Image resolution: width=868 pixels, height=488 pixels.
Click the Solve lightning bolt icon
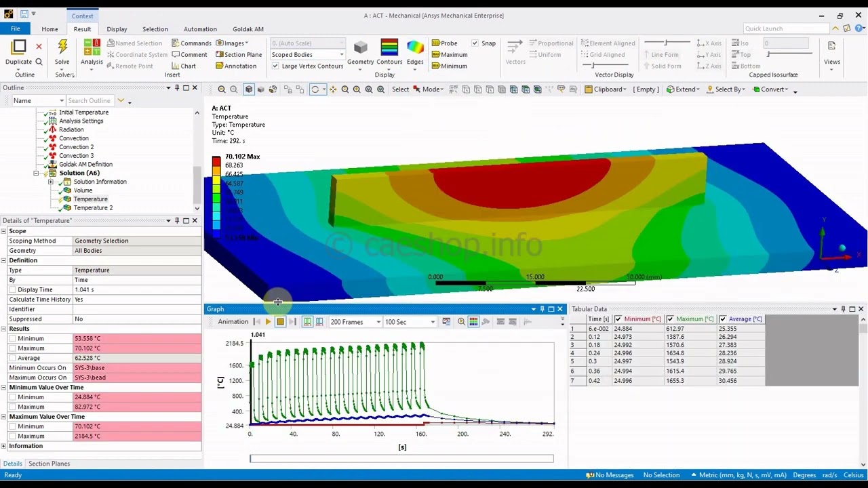tap(62, 47)
